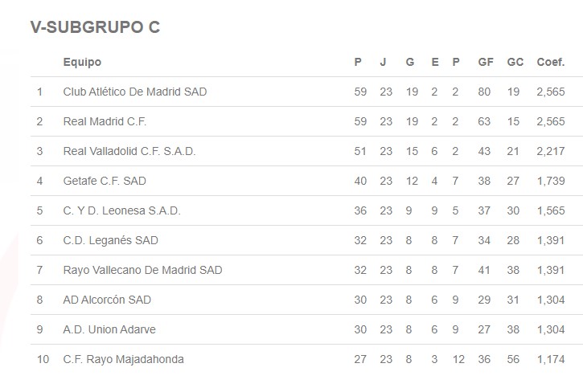Open the Real Madrid C.F. team entry
Viewport: 583px width, 392px height.
(105, 121)
